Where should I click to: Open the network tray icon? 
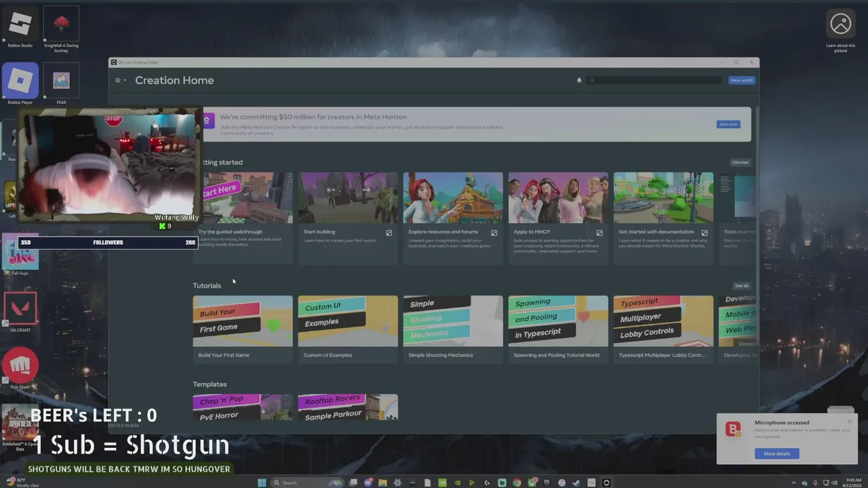[x=826, y=483]
